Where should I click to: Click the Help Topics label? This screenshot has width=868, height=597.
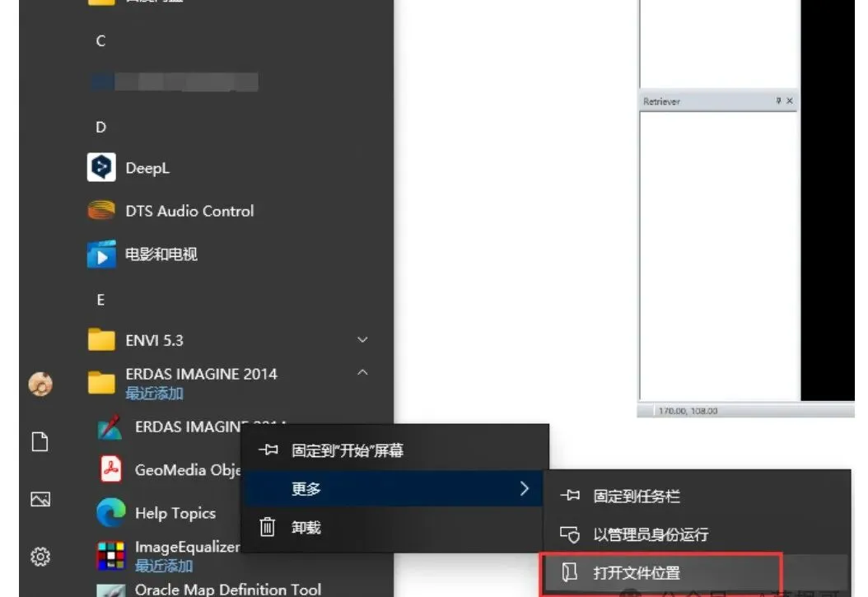[x=175, y=514]
